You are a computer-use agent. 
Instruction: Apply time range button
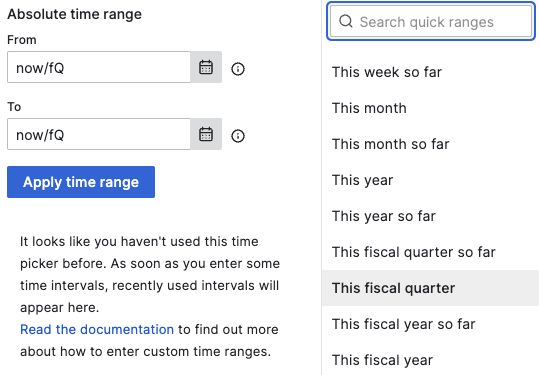point(81,182)
